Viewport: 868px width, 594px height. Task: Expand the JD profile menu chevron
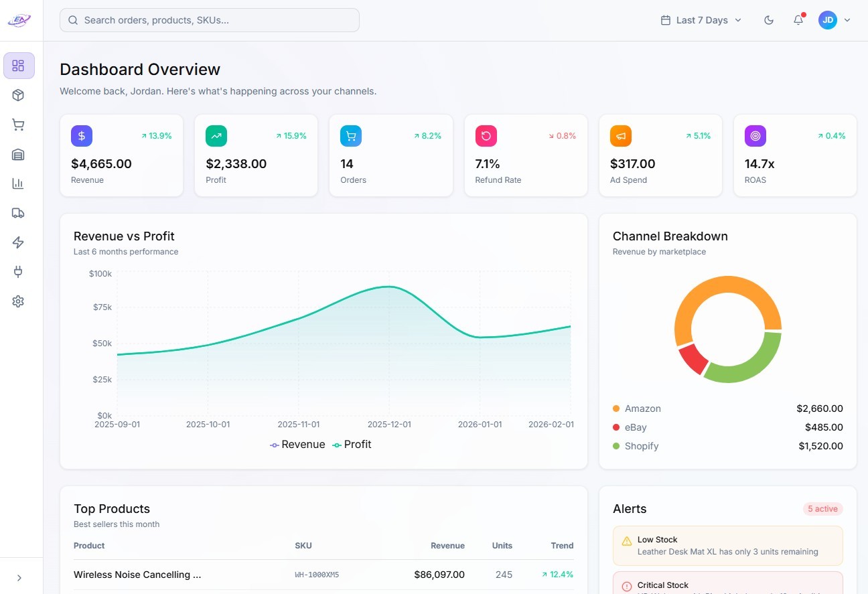tap(848, 20)
